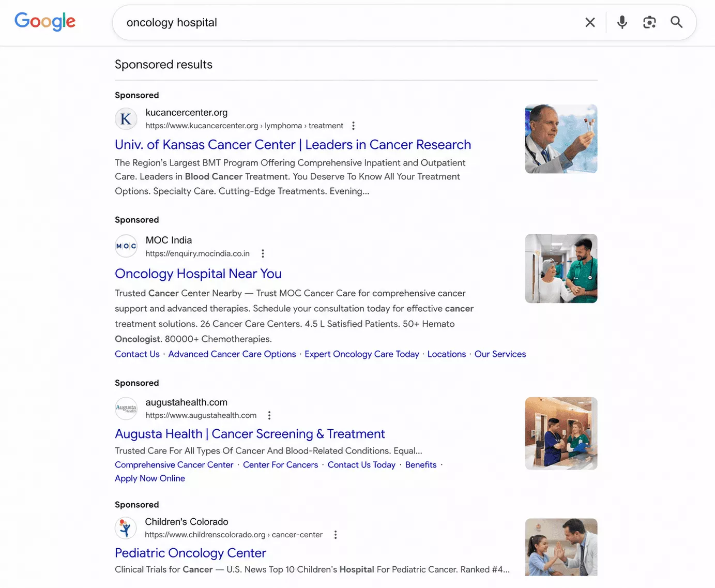
Task: Open Univ. of Kansas Cancer Center link
Action: [293, 145]
